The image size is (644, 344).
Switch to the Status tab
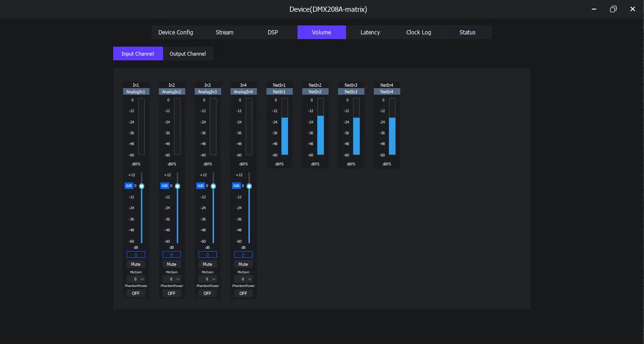467,32
